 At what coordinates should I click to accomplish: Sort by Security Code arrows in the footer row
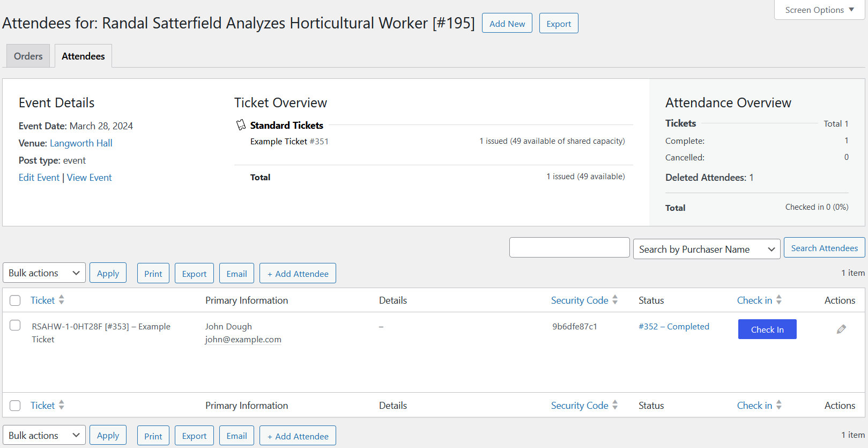[x=615, y=405]
